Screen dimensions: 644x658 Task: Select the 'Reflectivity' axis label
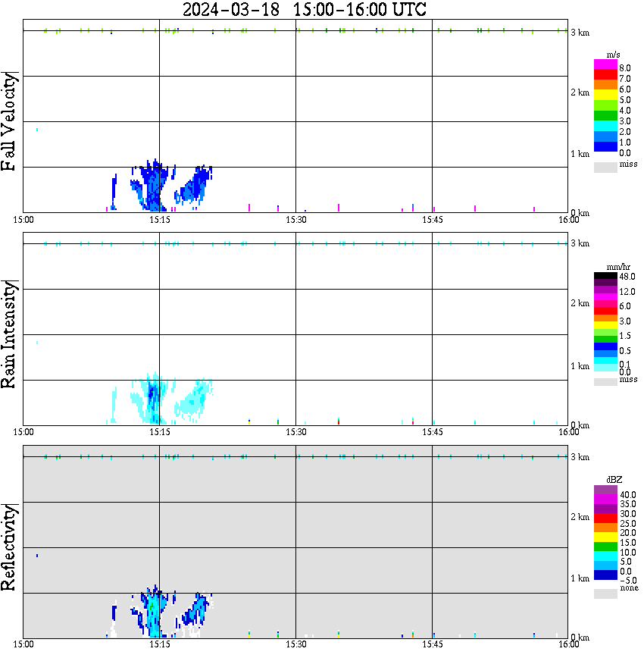[x=9, y=547]
